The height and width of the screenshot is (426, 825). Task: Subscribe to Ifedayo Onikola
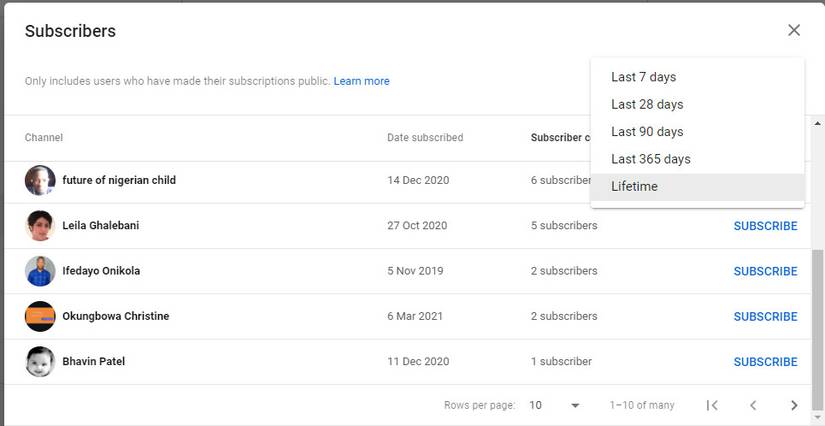[766, 271]
